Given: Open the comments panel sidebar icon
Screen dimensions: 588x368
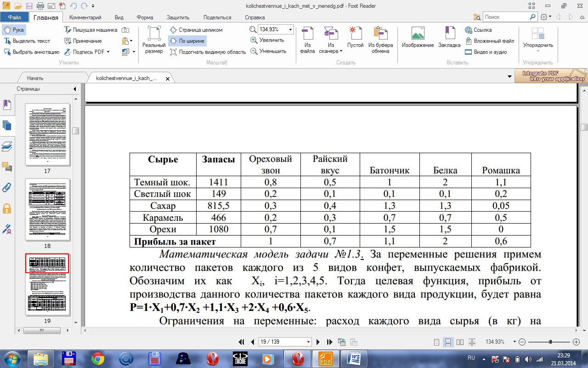Looking at the screenshot, I should [6, 167].
